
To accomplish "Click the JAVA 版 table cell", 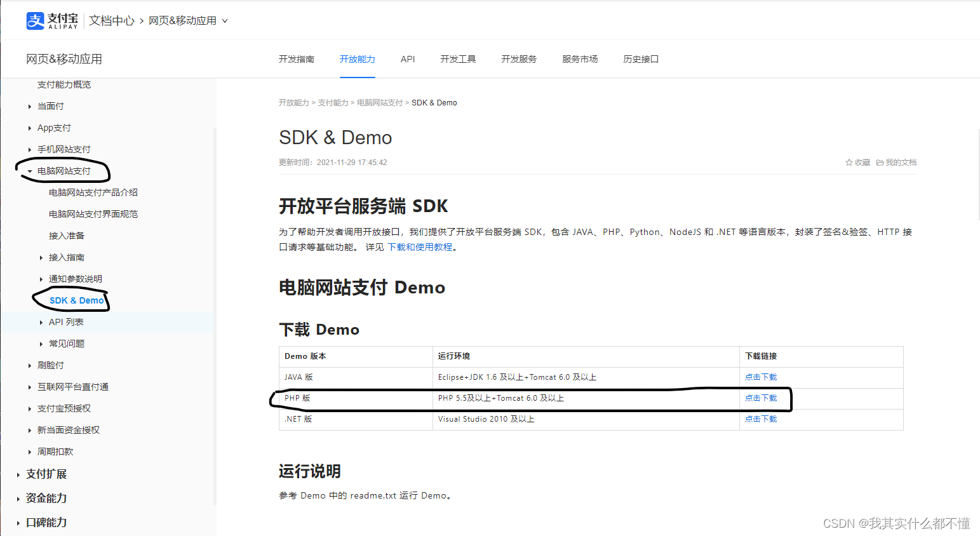I will point(356,377).
